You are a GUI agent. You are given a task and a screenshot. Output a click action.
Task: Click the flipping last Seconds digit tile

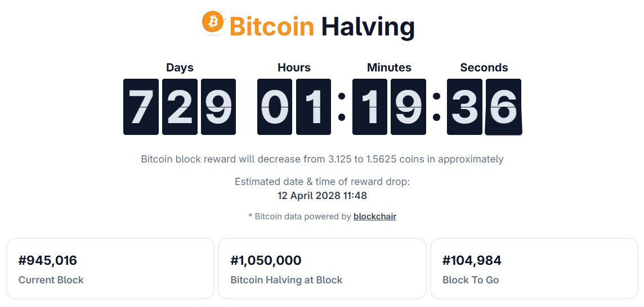(503, 107)
